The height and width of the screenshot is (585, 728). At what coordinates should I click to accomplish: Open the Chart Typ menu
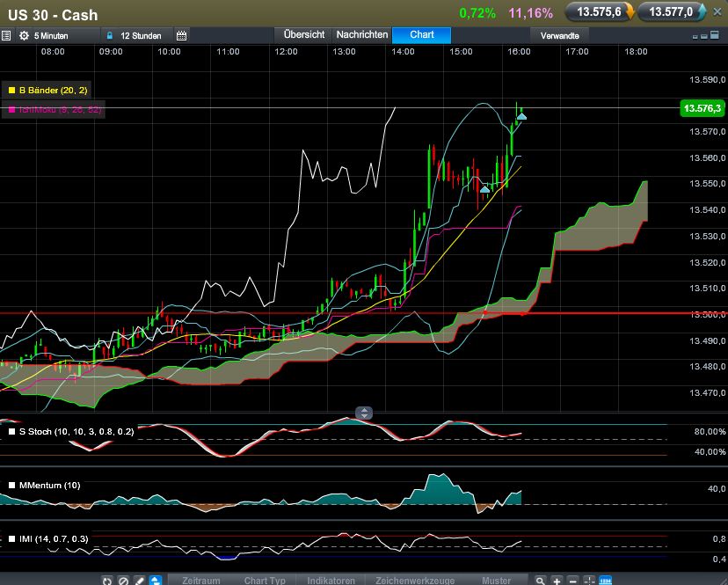265,581
